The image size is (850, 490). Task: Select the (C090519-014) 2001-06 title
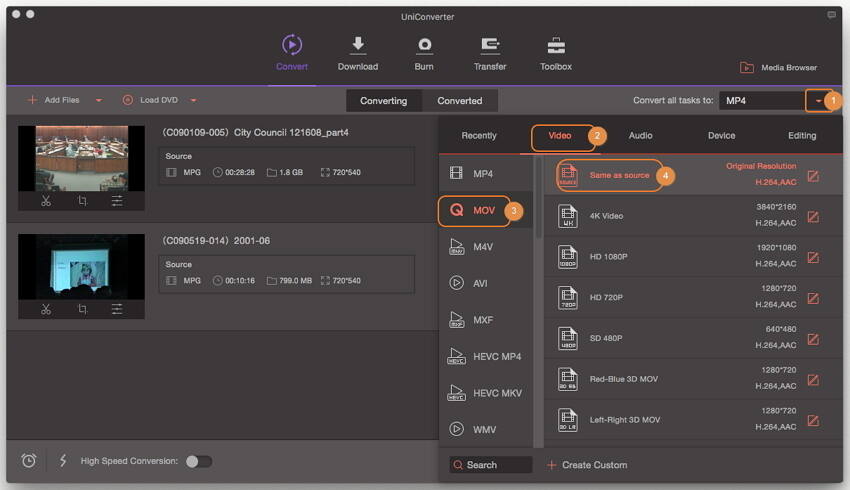click(x=216, y=241)
